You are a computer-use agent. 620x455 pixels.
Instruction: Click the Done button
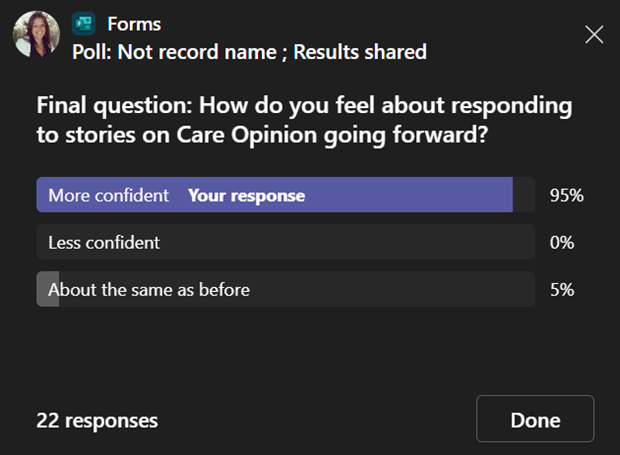click(535, 419)
